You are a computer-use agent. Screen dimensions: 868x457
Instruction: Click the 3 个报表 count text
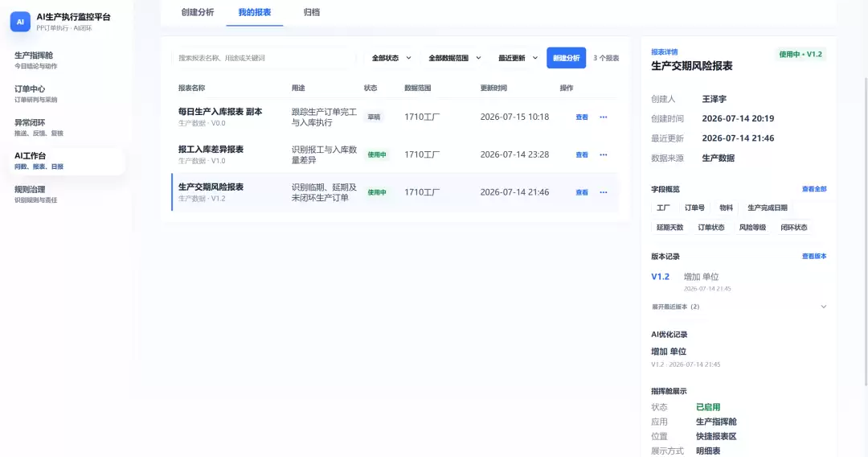606,58
